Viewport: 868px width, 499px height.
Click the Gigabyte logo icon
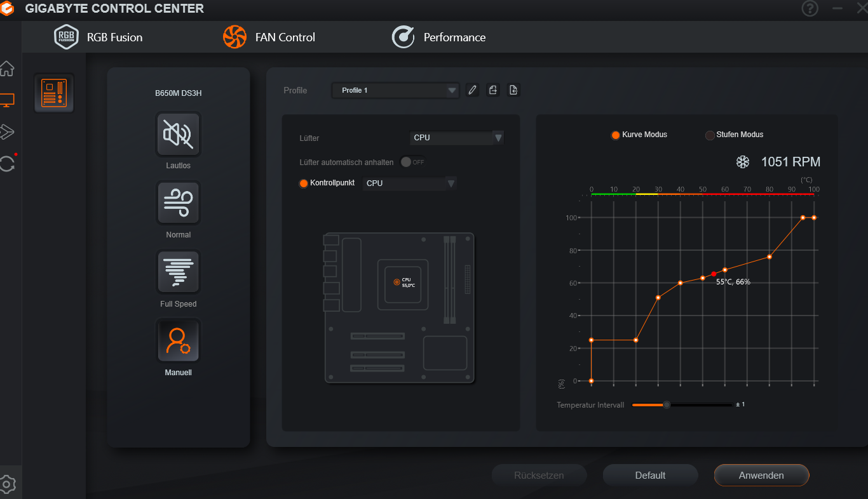tap(8, 8)
